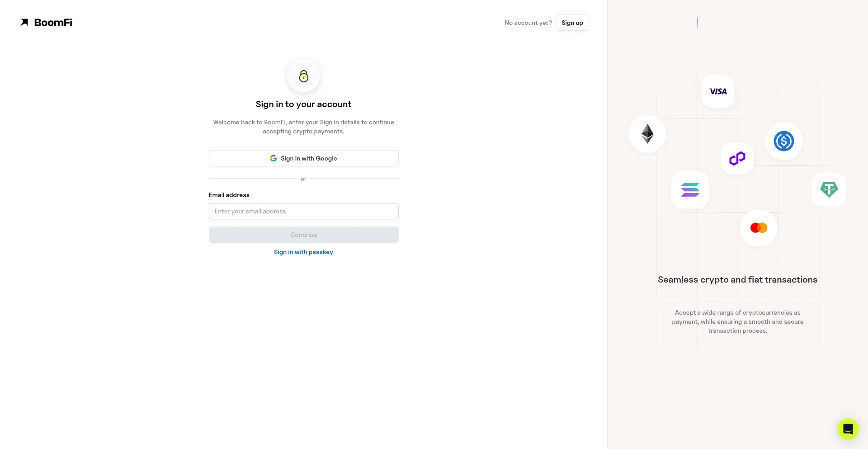Click the Ethereum diamond icon
The image size is (868, 449).
tap(647, 134)
